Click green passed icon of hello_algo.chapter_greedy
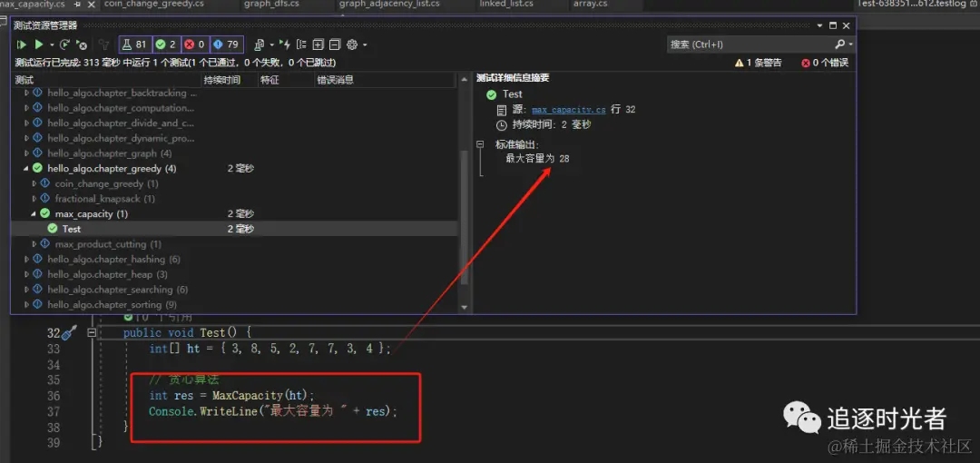This screenshot has height=463, width=980. 37,168
